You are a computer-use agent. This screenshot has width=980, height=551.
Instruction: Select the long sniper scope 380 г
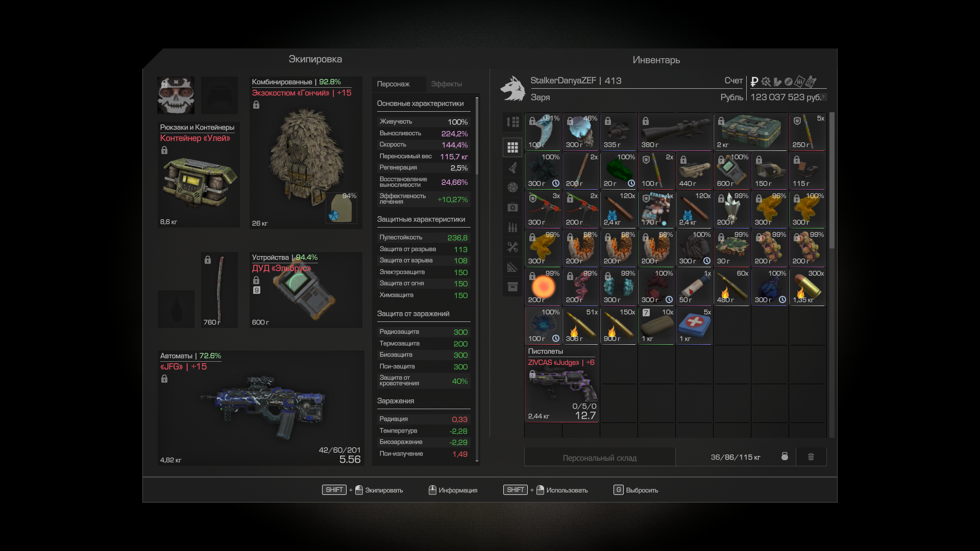click(675, 132)
